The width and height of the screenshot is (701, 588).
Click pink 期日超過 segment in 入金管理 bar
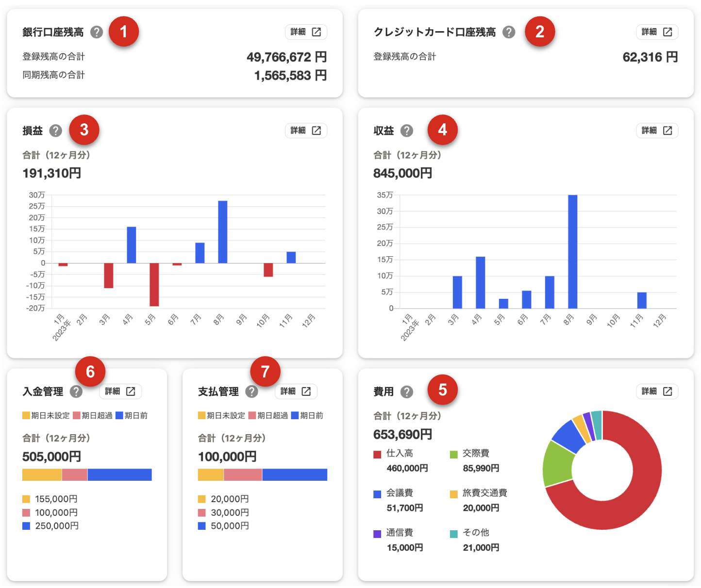click(x=75, y=475)
